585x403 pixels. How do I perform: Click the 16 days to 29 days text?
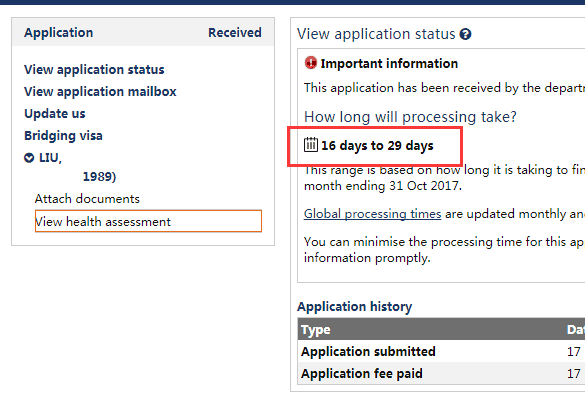[377, 146]
